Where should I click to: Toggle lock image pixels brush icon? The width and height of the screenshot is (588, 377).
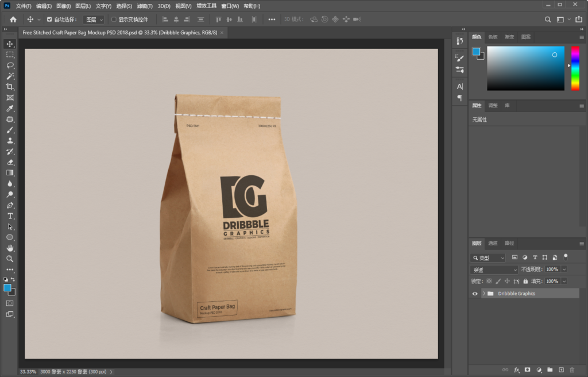coord(498,281)
